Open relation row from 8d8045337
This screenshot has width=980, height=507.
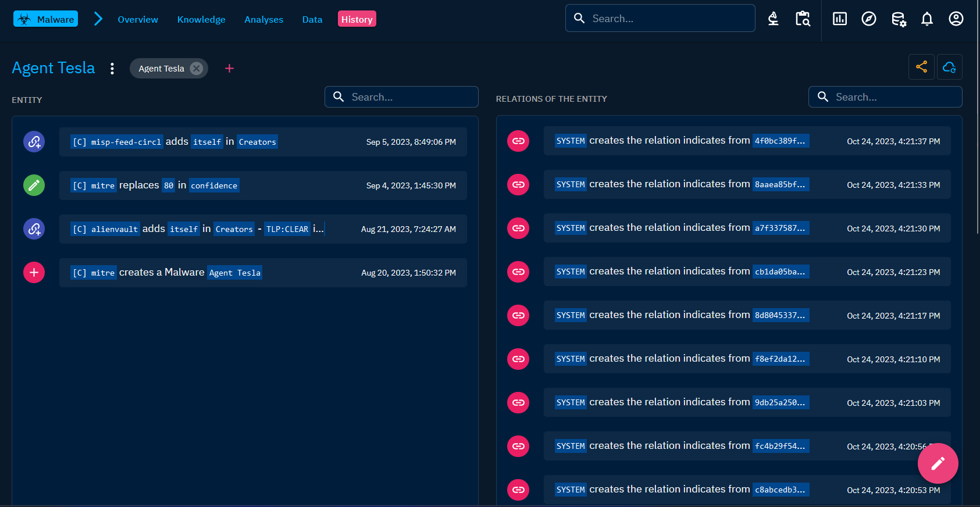pyautogui.click(x=747, y=315)
